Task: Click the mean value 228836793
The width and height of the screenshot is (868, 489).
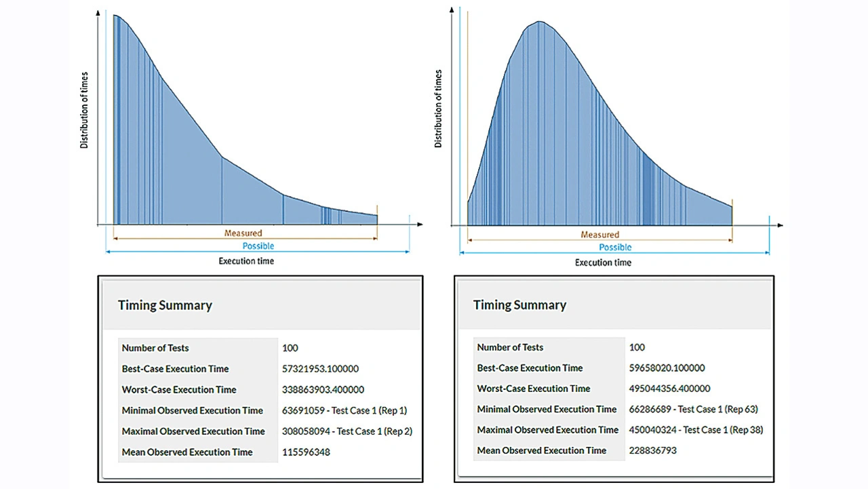Action: (x=652, y=450)
